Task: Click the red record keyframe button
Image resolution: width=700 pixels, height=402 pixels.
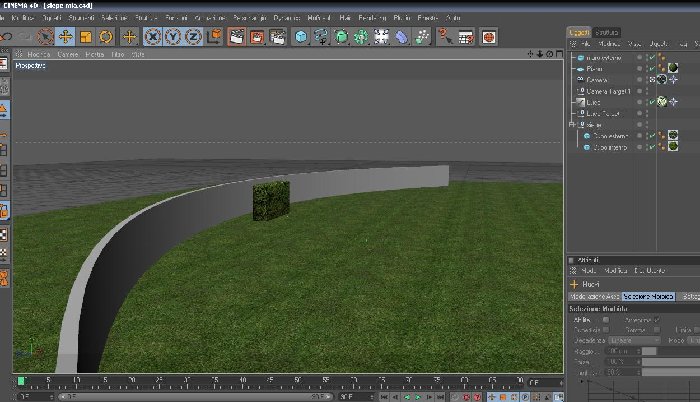Action: (x=467, y=397)
